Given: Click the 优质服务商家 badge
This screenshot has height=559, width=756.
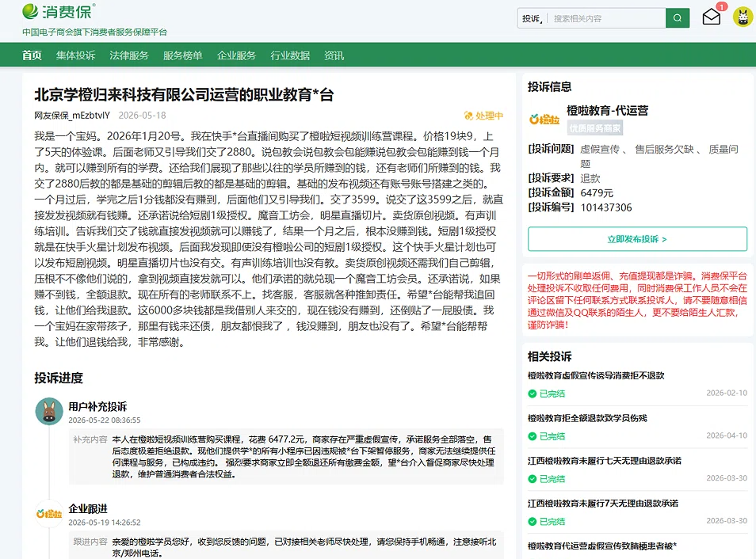Looking at the screenshot, I should (x=594, y=127).
